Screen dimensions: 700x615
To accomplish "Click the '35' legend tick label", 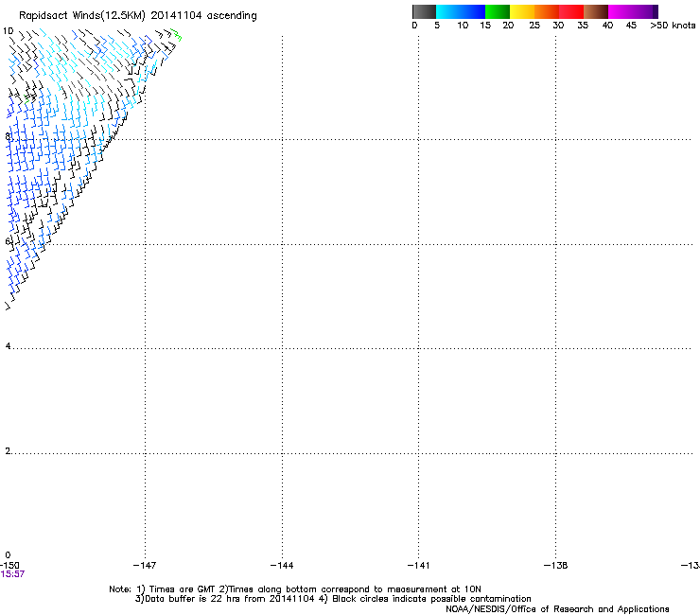I will click(x=583, y=26).
